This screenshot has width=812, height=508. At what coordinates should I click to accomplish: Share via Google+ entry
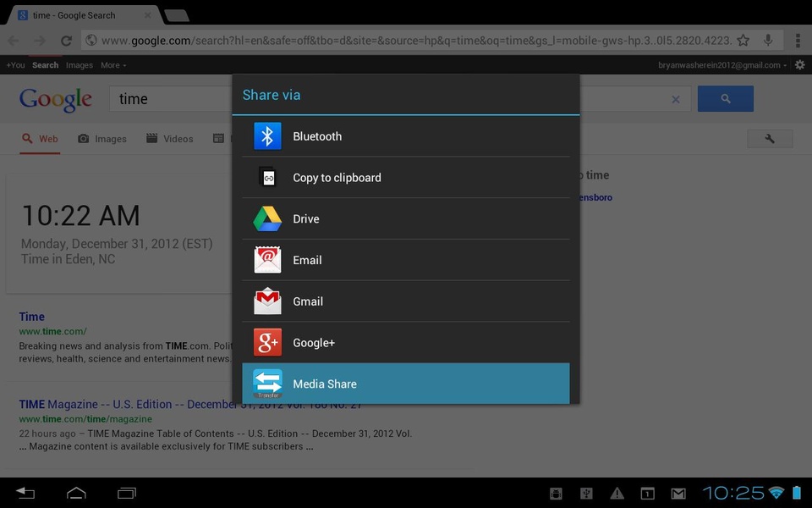tap(406, 343)
